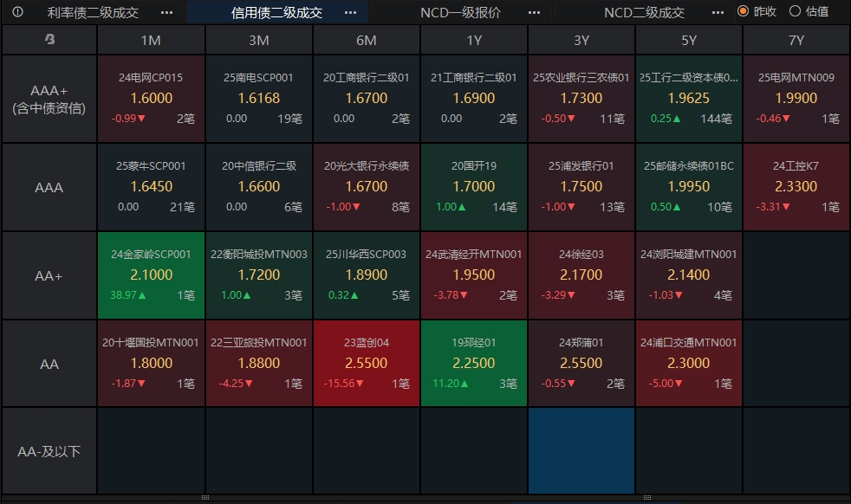This screenshot has width=851, height=504.
Task: Open the 25工行二级资本债 cell
Action: (689, 99)
